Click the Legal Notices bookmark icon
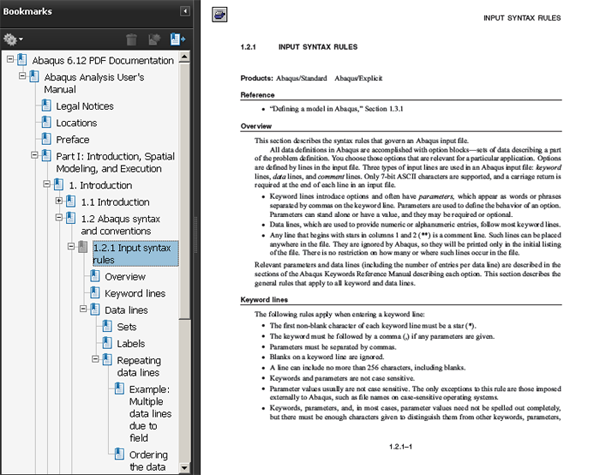The width and height of the screenshot is (600, 475). 46,105
